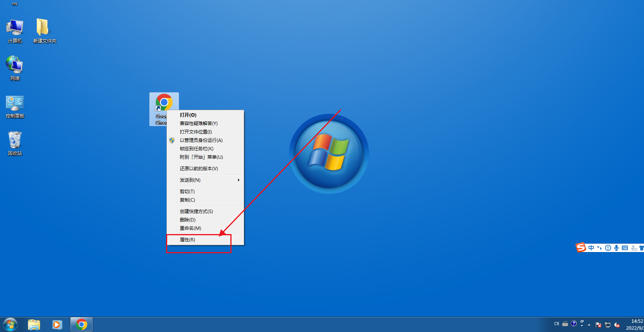The width and height of the screenshot is (644, 332).
Task: Click the Sogou account avatar icon
Action: [x=634, y=248]
